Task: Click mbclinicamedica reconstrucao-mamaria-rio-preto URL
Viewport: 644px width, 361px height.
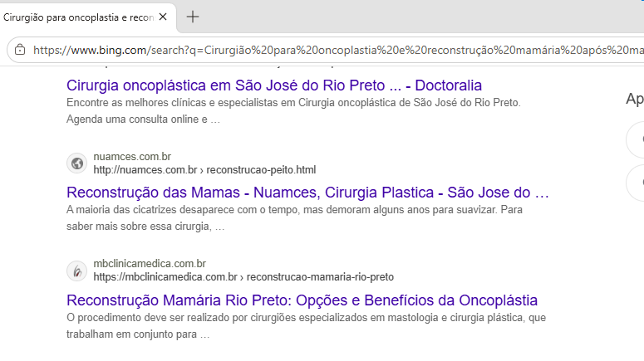Action: coord(243,277)
